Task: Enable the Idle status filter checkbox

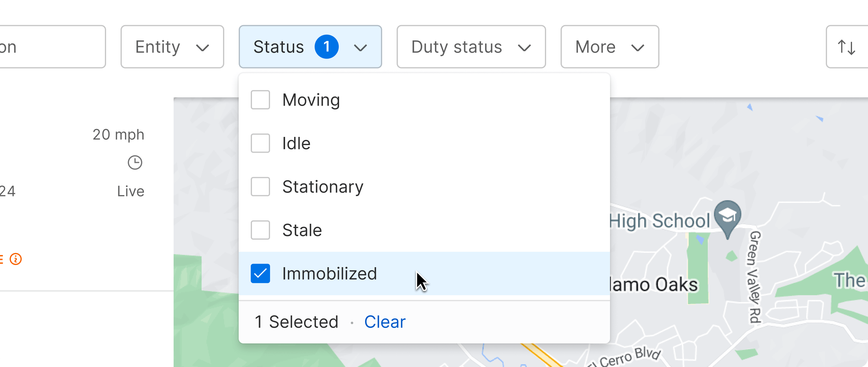Action: [260, 143]
